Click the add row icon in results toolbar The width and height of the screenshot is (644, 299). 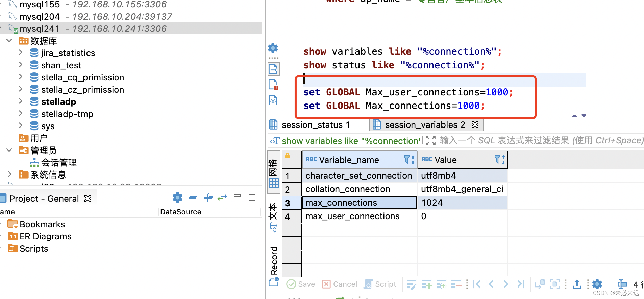426,284
